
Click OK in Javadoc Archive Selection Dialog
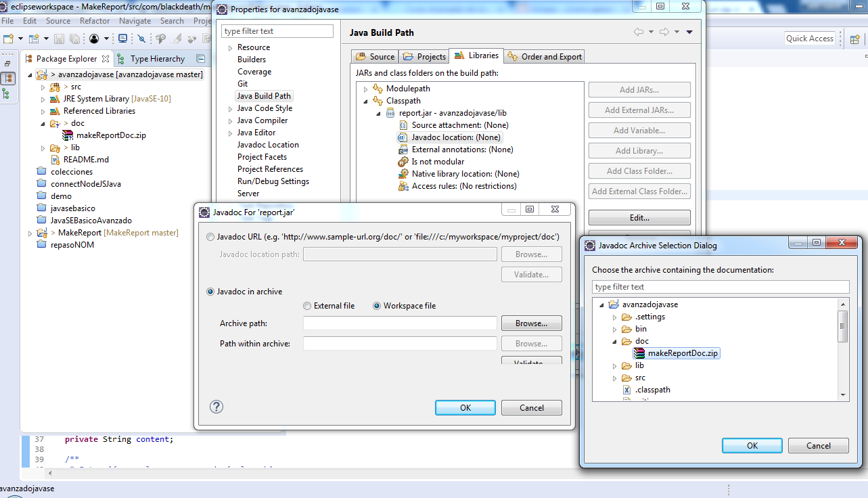(x=752, y=445)
